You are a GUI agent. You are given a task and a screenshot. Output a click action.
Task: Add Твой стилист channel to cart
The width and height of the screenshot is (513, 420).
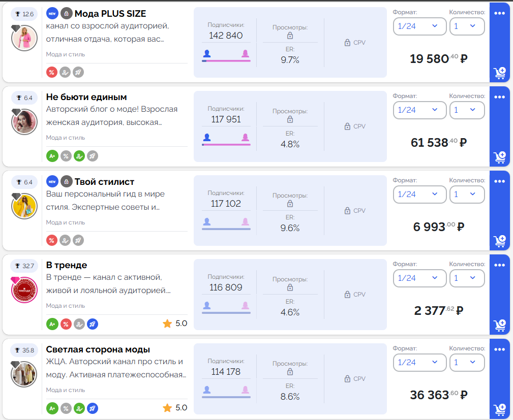pyautogui.click(x=500, y=241)
